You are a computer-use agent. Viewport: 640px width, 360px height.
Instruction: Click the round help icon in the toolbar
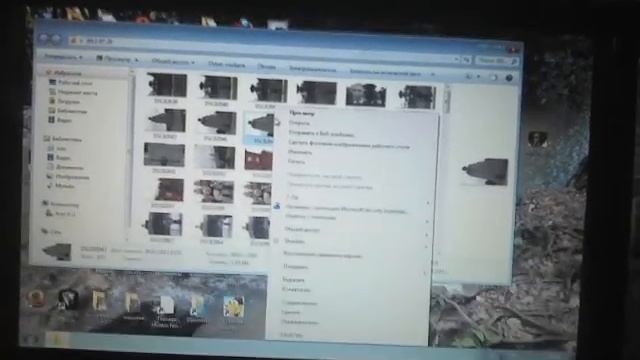tap(509, 78)
